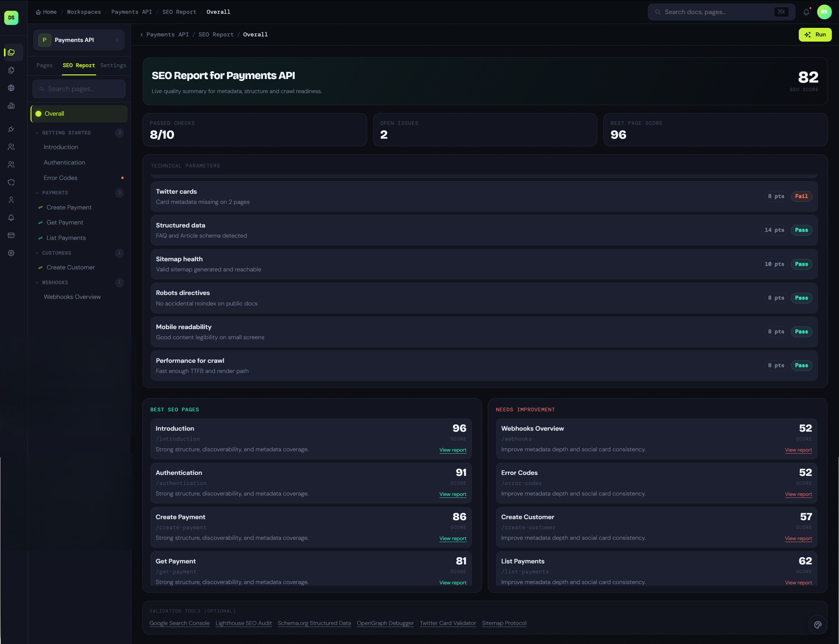Collapse the PAYMENTS group in sidebar

[x=37, y=193]
